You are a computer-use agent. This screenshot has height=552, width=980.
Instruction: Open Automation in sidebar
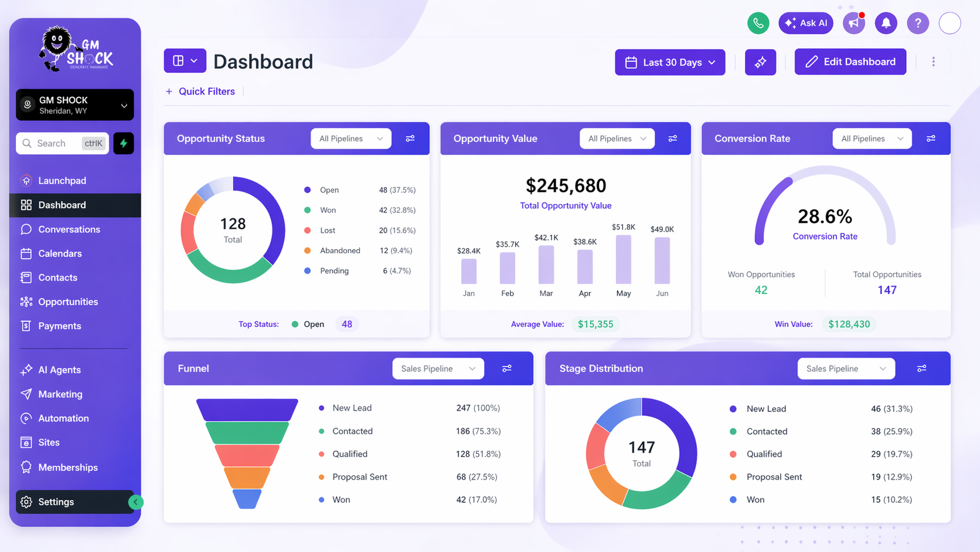(75, 418)
